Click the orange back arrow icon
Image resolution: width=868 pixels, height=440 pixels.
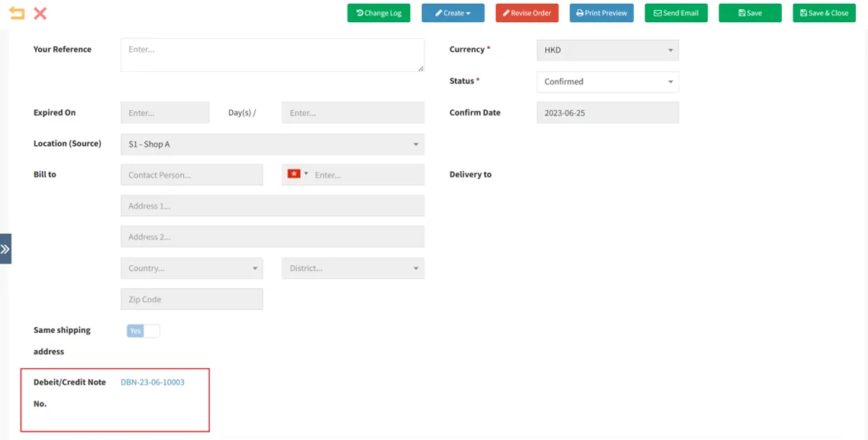(17, 13)
